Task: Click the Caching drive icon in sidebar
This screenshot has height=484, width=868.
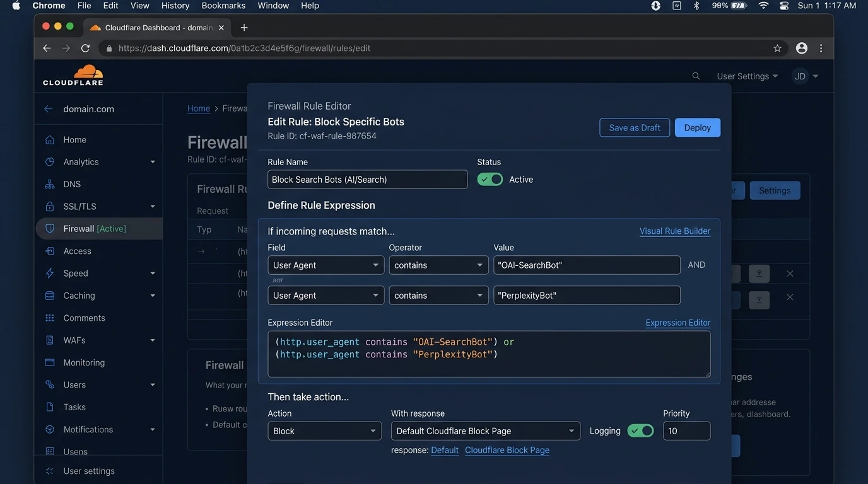Action: coord(50,296)
